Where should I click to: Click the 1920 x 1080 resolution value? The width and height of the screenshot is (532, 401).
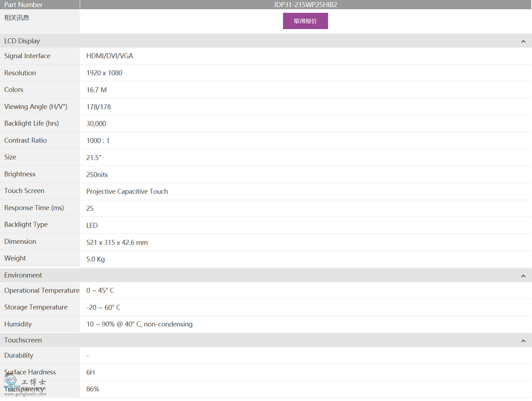coord(104,73)
